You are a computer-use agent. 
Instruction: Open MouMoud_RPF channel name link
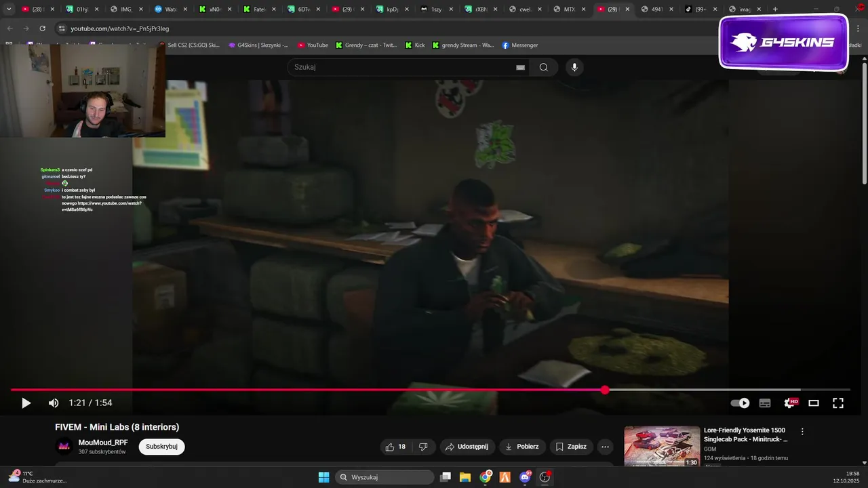(103, 443)
